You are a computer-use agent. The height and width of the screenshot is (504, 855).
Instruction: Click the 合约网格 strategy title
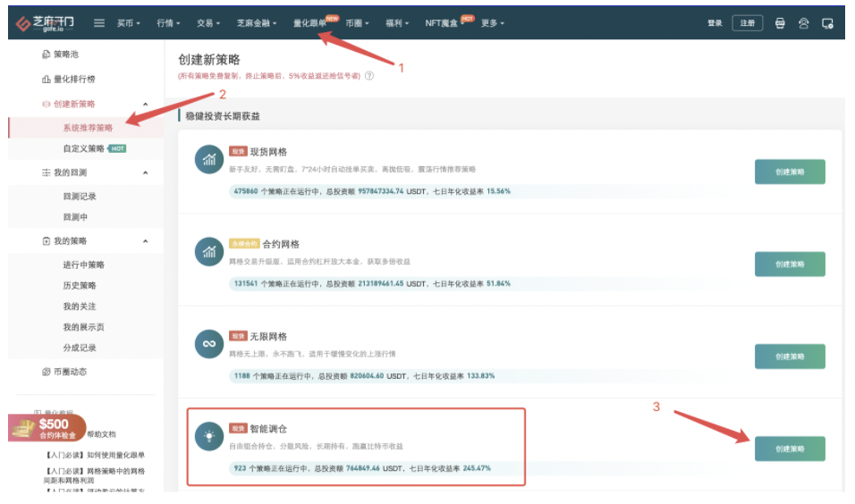281,244
